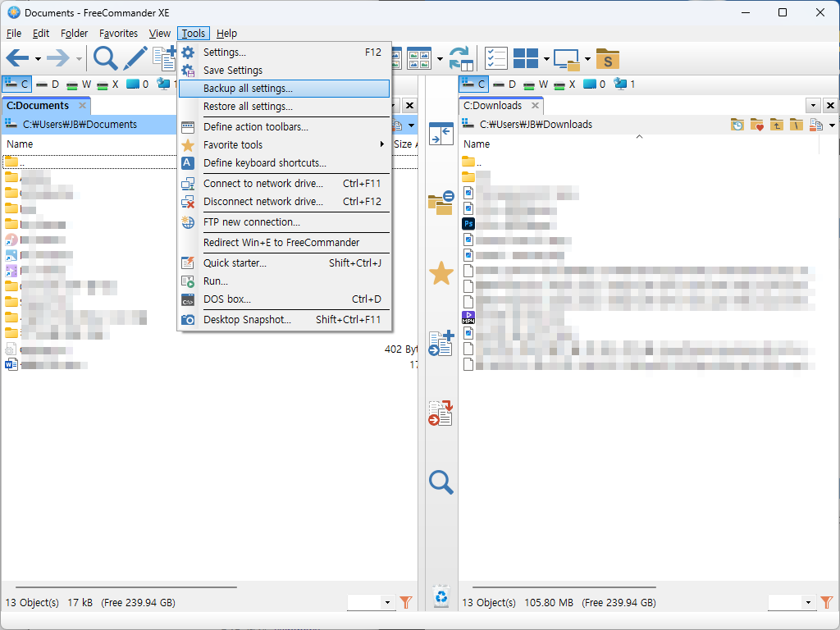Viewport: 840px width, 630px height.
Task: Open the right pane filter combo dropdown
Action: coord(808,603)
